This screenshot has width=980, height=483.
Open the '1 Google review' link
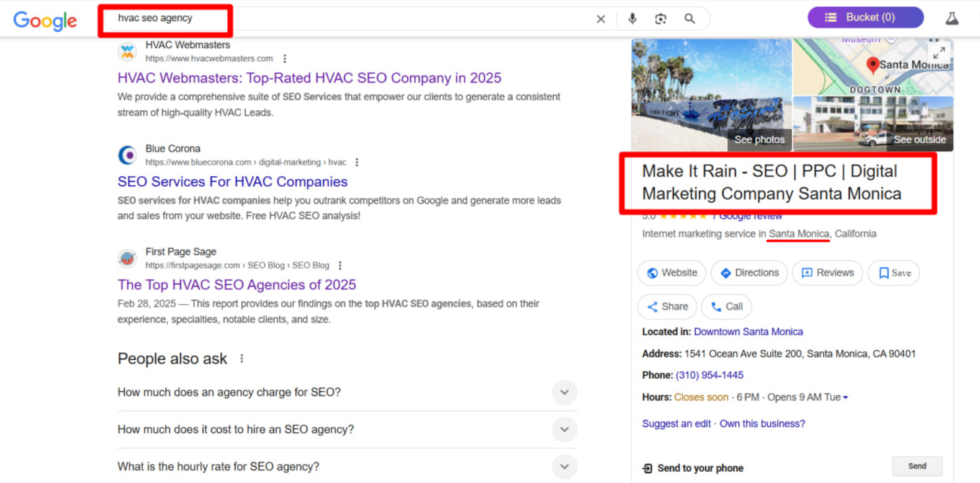pos(747,216)
